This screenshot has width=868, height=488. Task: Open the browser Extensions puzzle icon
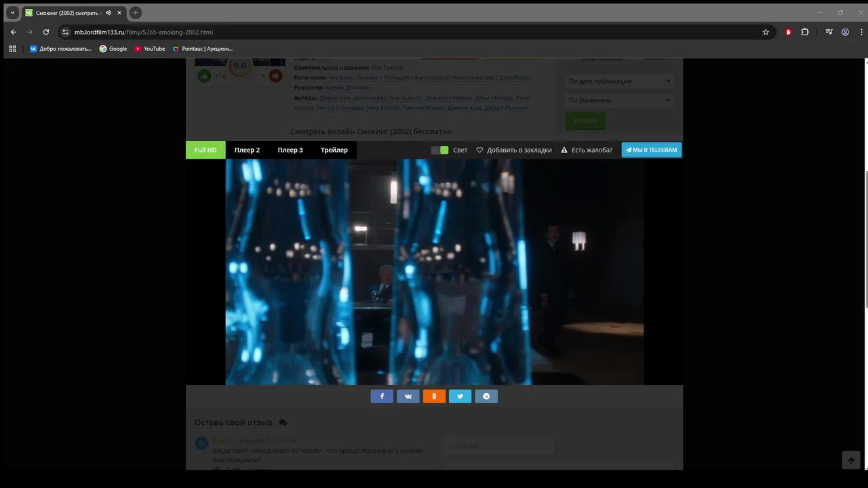[x=805, y=32]
